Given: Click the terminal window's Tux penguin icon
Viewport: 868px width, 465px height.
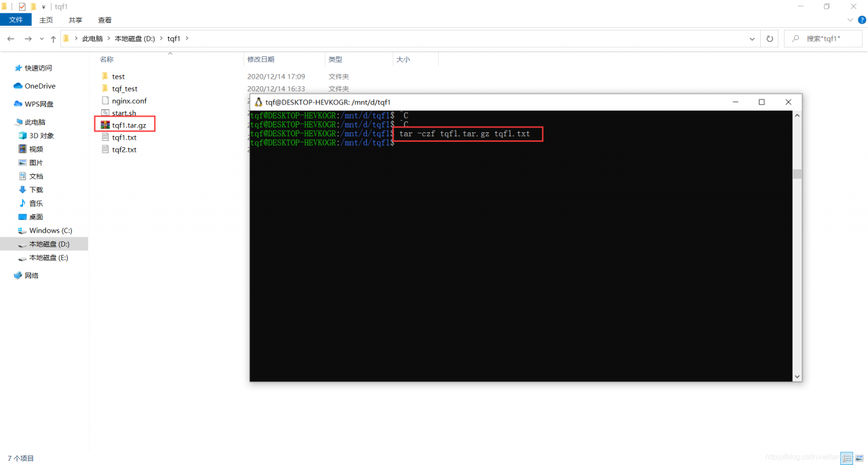Looking at the screenshot, I should [x=258, y=102].
